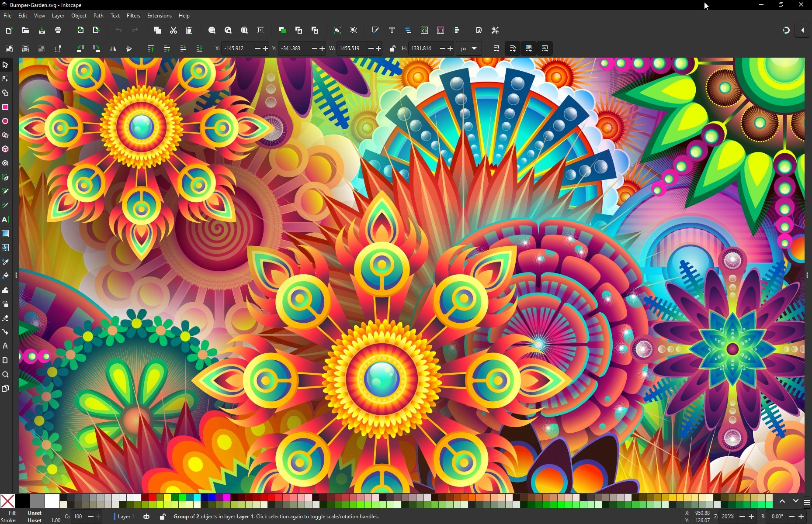Open the XML editor
Image resolution: width=812 pixels, height=524 pixels.
click(424, 31)
